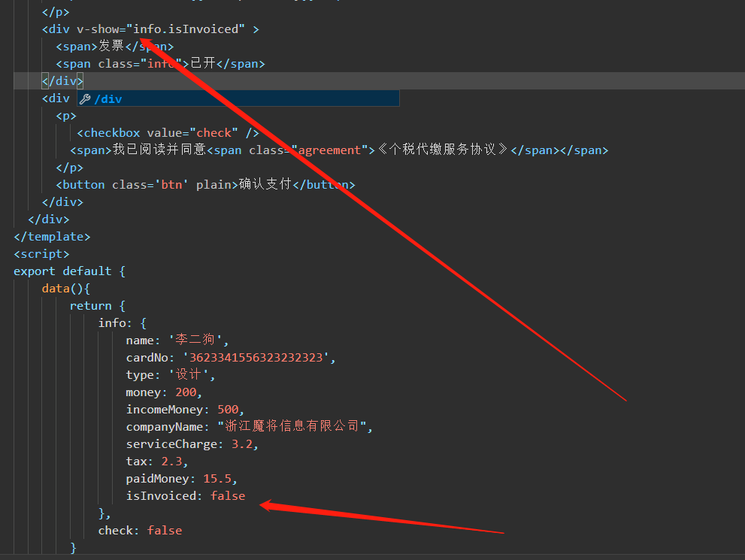Click the wrench icon beside the /div suggestion
This screenshot has width=745, height=560.
tap(85, 98)
